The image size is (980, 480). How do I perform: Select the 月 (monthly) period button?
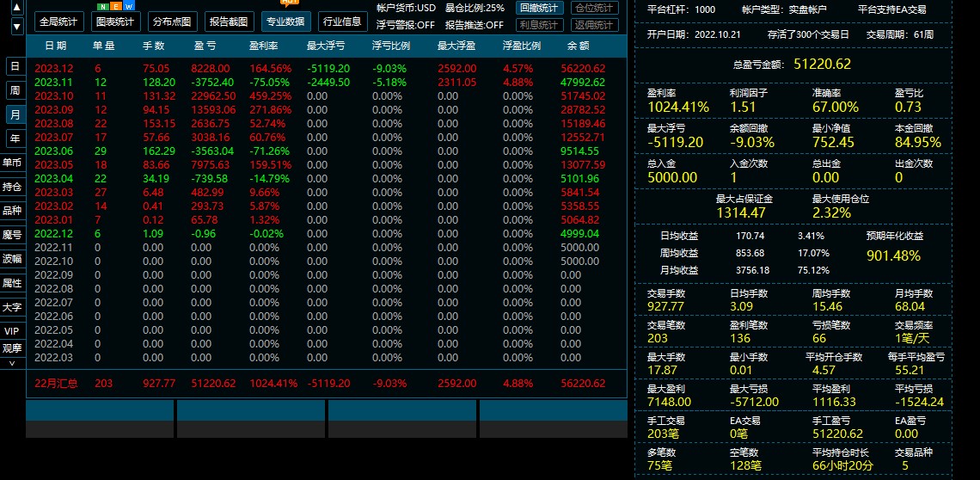(x=15, y=114)
